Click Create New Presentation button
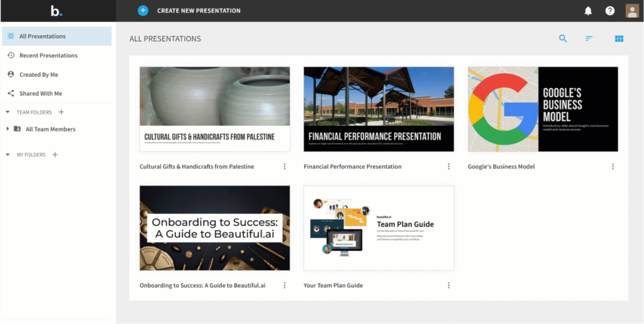 coord(198,11)
